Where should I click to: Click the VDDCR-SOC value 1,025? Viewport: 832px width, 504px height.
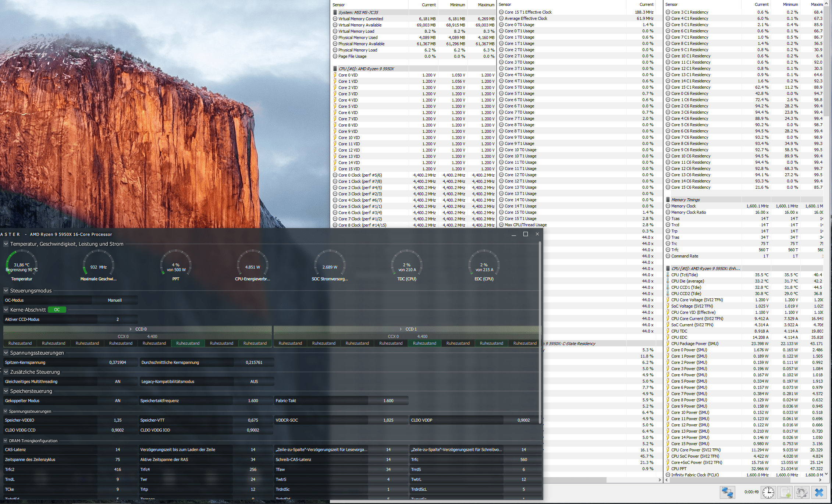point(388,420)
